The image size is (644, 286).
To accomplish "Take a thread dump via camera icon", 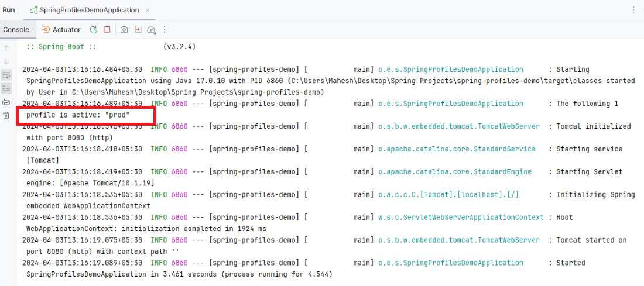I will click(124, 30).
